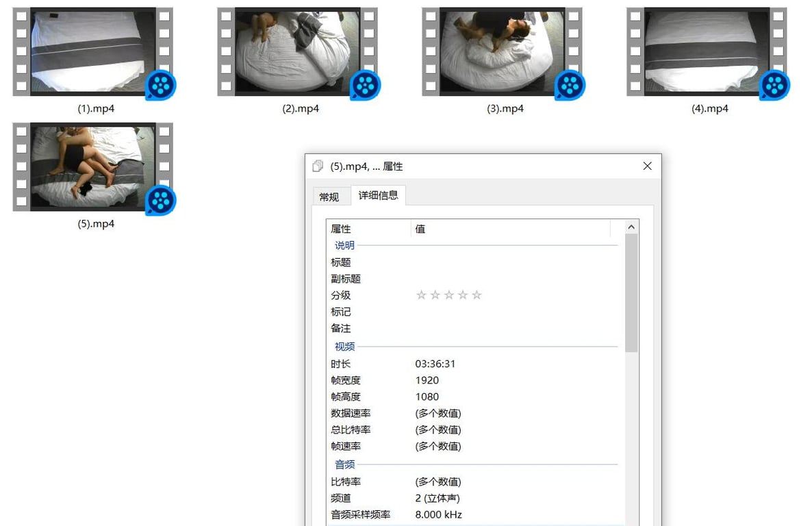Set 分级 rating to two stars
The height and width of the screenshot is (526, 812).
(435, 295)
